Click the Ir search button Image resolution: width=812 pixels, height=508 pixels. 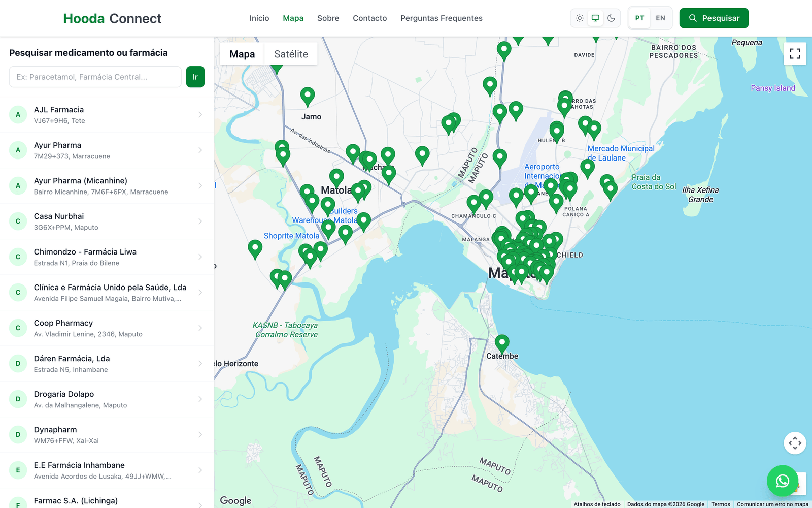pyautogui.click(x=195, y=77)
